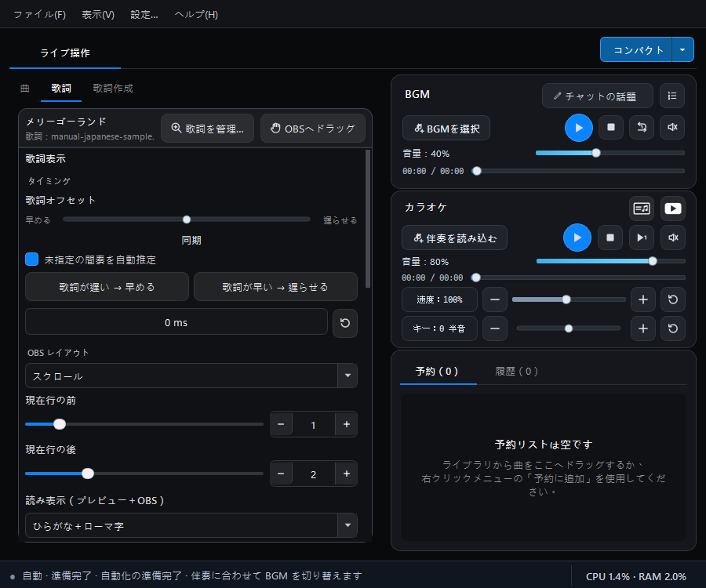Mute the BGM audio
The height and width of the screenshot is (588, 706).
coord(672,127)
